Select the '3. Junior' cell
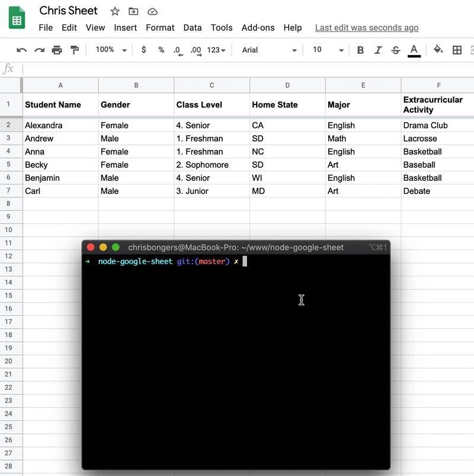 212,191
